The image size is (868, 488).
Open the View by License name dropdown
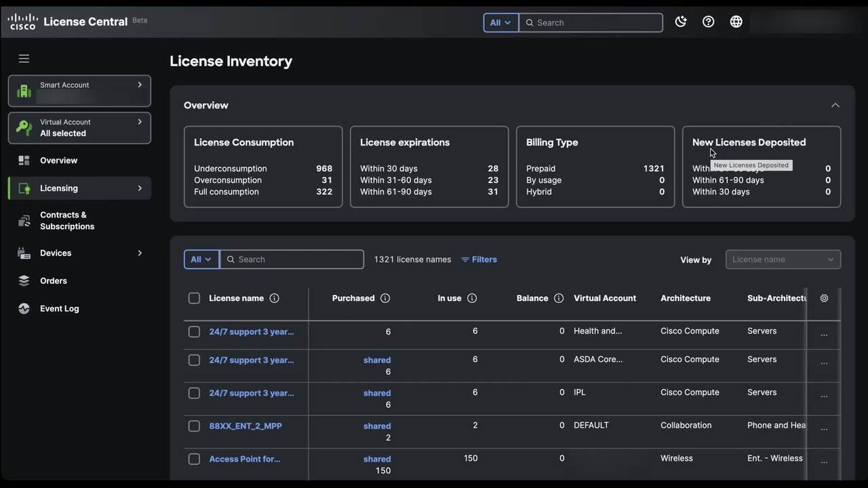point(783,260)
